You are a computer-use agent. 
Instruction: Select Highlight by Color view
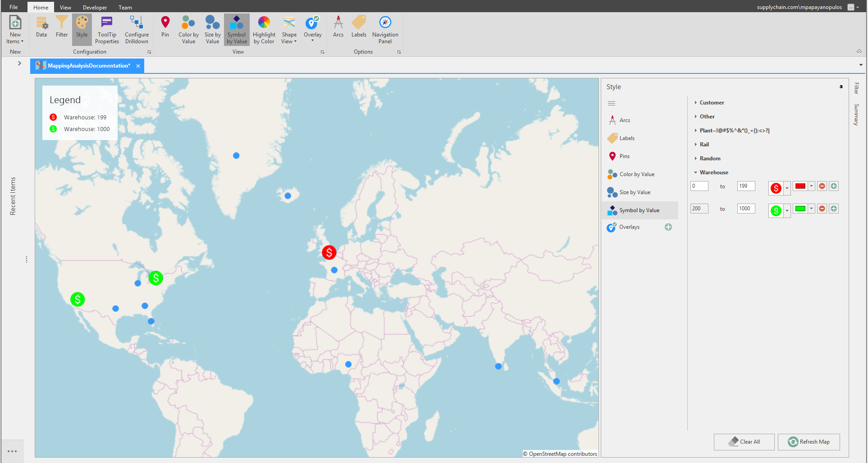[x=264, y=30]
